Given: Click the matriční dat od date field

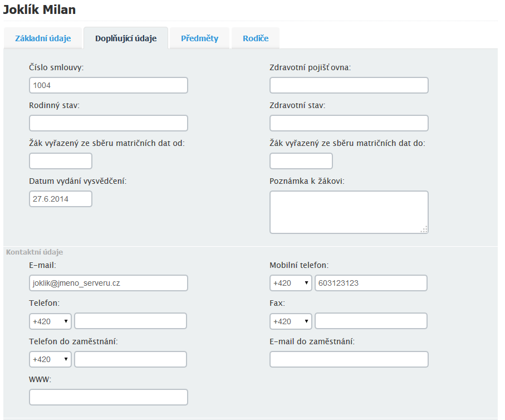Looking at the screenshot, I should 61,161.
